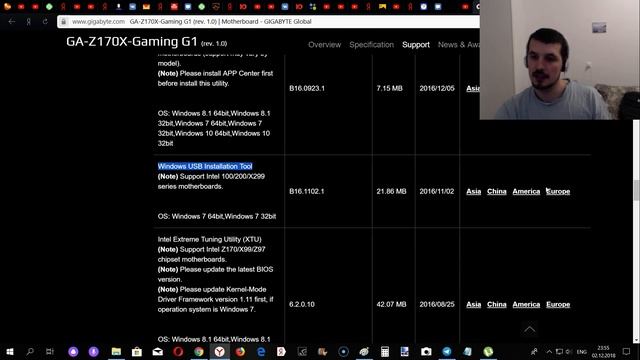The height and width of the screenshot is (360, 640).
Task: Click the page vertical scrollbar thumb
Action: click(636, 190)
